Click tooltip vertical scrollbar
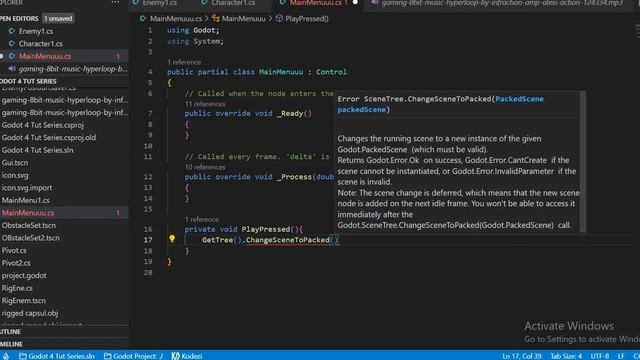This screenshot has width=640, height=360. tap(583, 162)
